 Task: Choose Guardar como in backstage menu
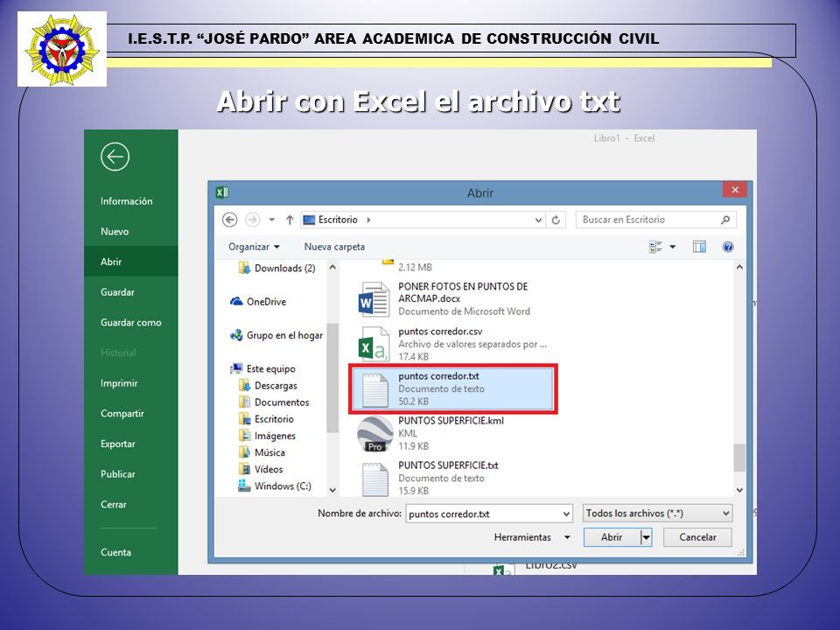(x=130, y=323)
